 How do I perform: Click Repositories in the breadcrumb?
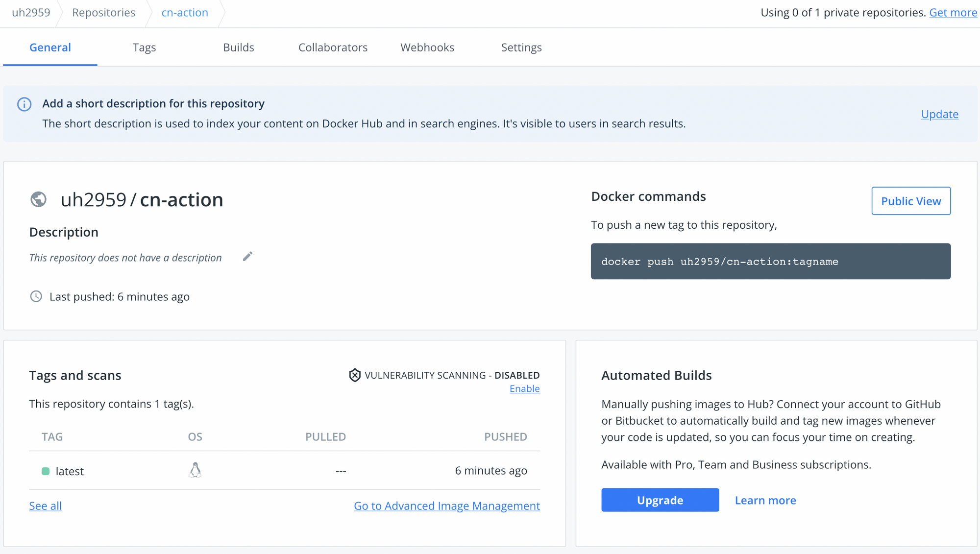[103, 13]
